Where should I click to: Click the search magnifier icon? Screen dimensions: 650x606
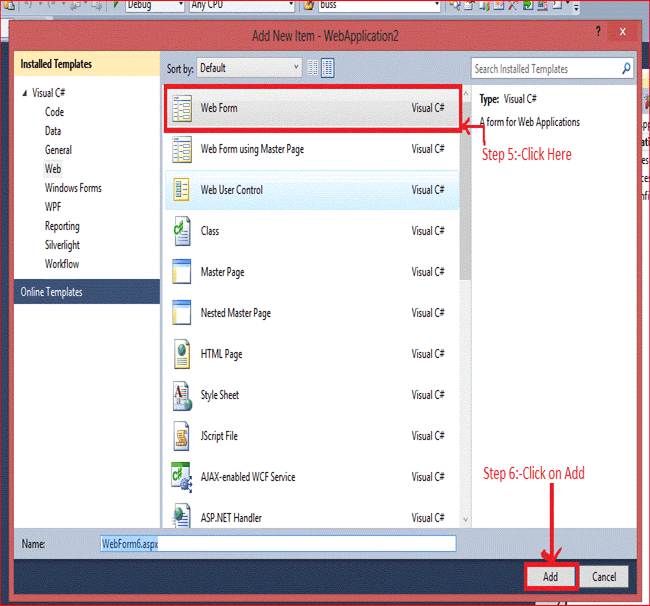626,68
